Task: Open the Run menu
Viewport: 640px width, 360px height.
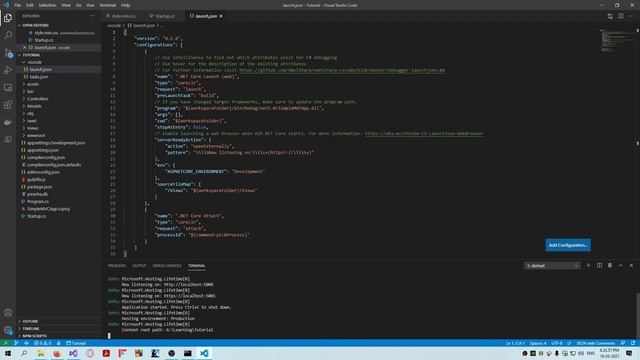Action: [x=90, y=5]
